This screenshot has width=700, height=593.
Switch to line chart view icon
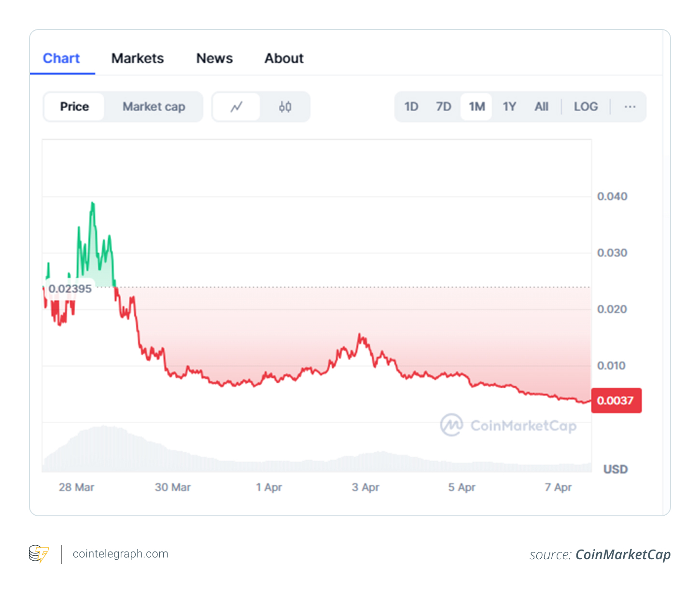237,107
